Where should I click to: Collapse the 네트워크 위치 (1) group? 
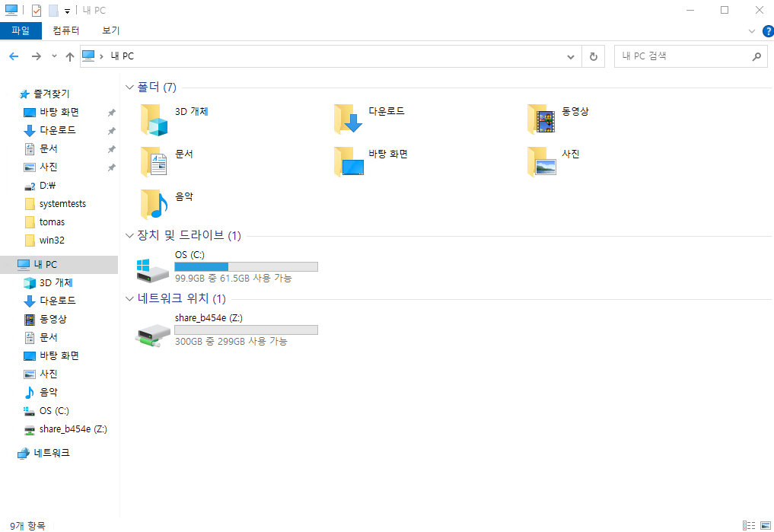tap(129, 298)
